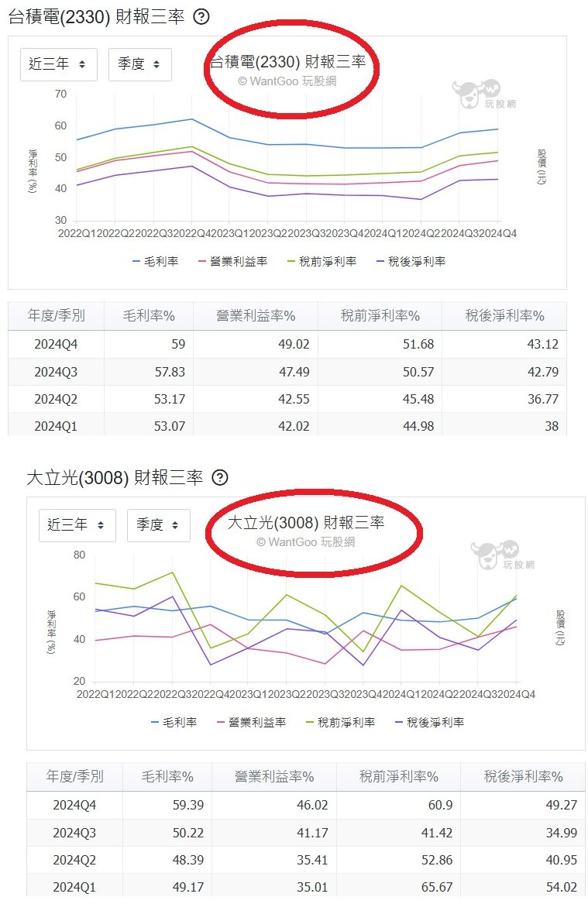The width and height of the screenshot is (588, 904).
Task: Click help icon beside 大立光(3008) 財報三率 heading
Action: [x=220, y=477]
